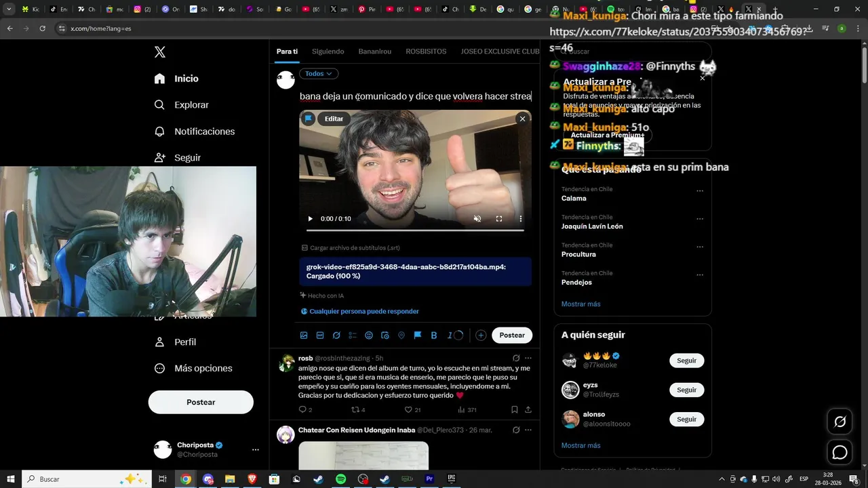Switch to the ROSBISITOS tab
The width and height of the screenshot is (868, 488).
coord(426,52)
